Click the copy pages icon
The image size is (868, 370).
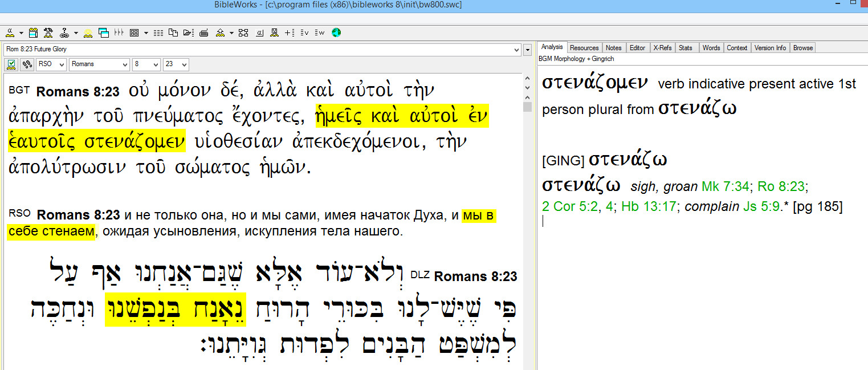pyautogui.click(x=173, y=32)
